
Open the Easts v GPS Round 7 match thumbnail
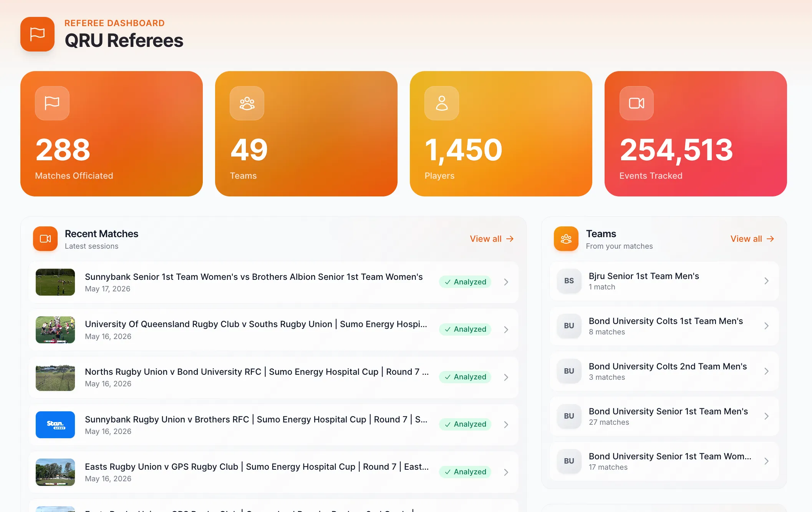[55, 472]
